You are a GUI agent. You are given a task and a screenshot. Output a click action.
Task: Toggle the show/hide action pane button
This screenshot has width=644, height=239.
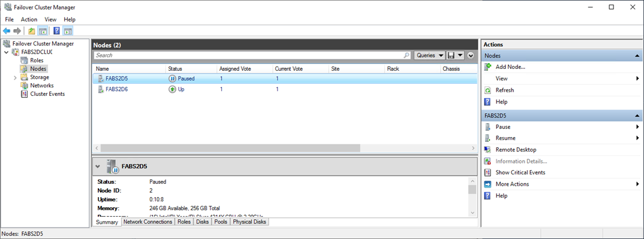[68, 31]
